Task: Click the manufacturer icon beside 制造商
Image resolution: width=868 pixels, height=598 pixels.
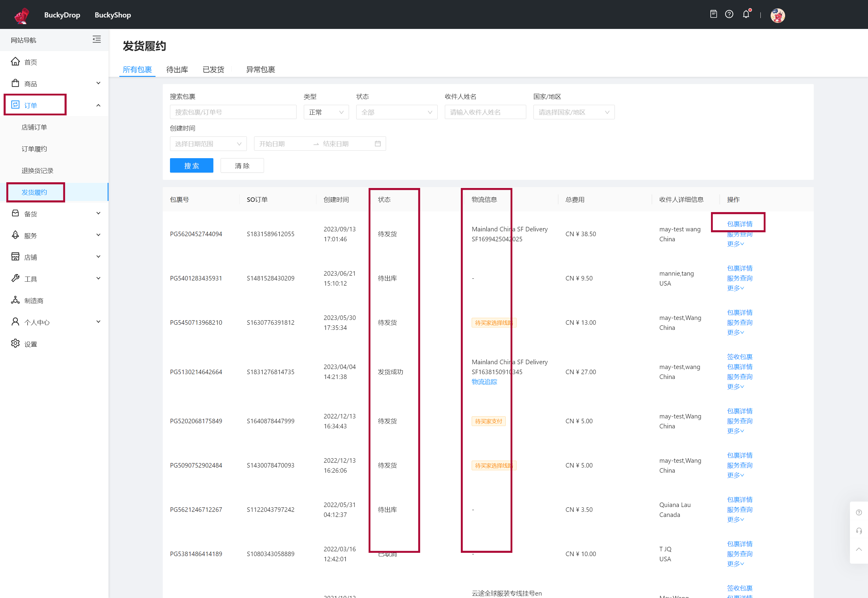Action: 15,300
